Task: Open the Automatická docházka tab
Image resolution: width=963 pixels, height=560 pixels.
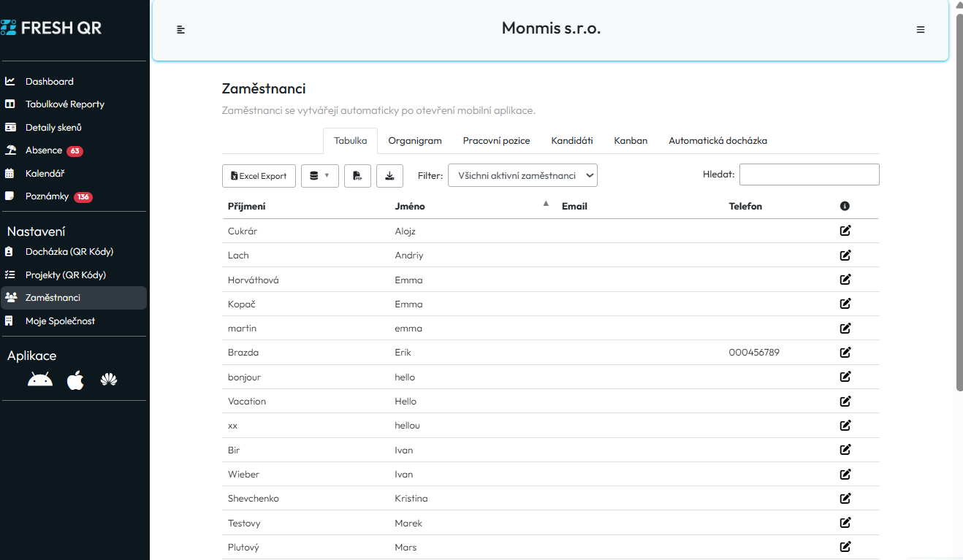Action: pos(718,141)
